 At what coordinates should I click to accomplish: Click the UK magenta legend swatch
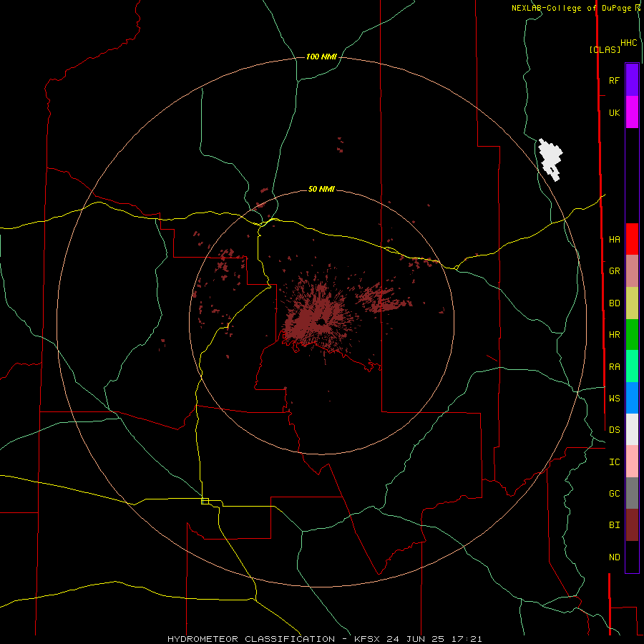pos(632,112)
